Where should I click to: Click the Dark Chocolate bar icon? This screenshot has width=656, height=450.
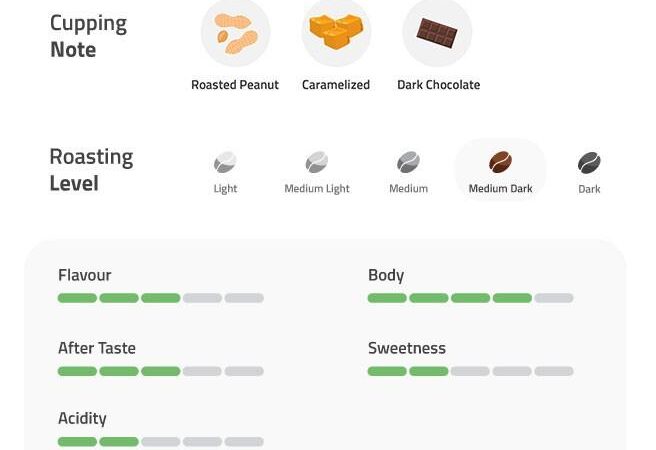click(x=437, y=34)
